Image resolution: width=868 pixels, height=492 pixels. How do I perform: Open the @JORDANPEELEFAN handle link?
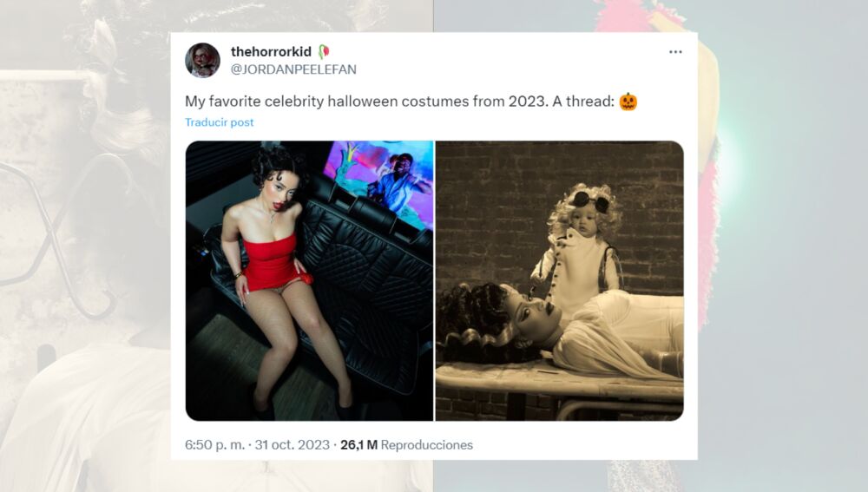(293, 69)
